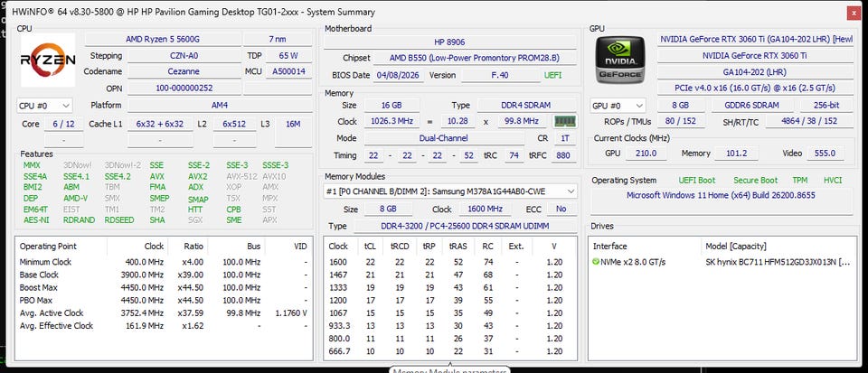868x373 pixels.
Task: Click the 7 nm process field
Action: [278, 39]
